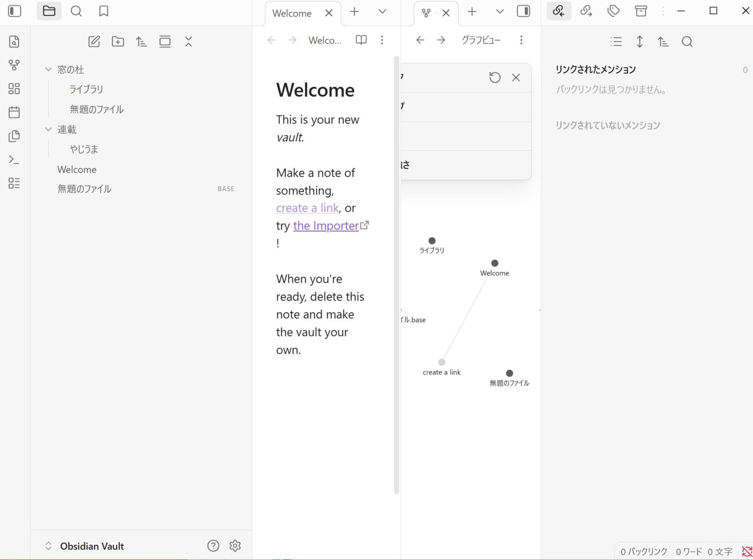Open the Bookmarks panel tab

103,11
